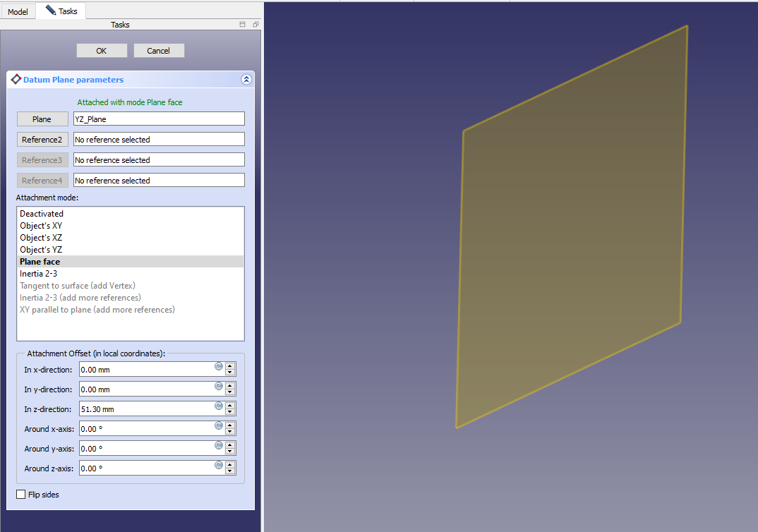Switch to the Model tab
The height and width of the screenshot is (532, 758).
coord(18,12)
